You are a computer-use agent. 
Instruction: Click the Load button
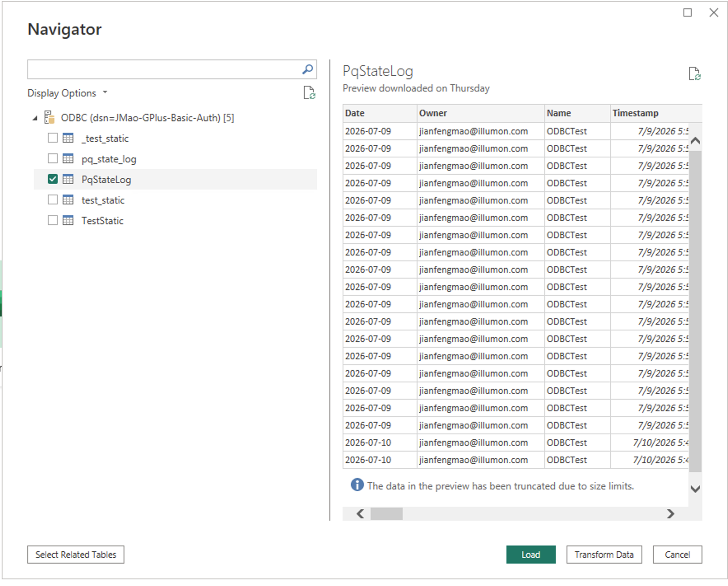pos(531,555)
